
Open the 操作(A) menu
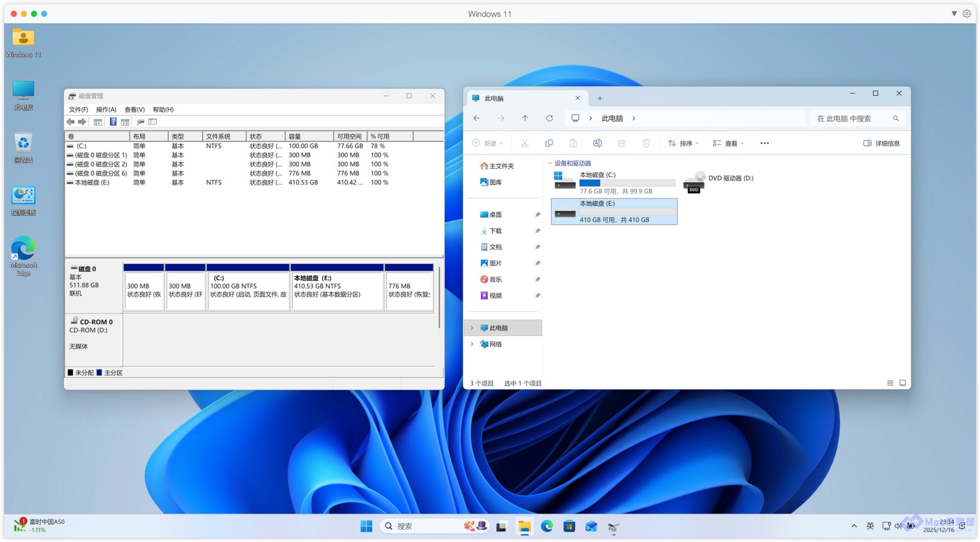(x=106, y=109)
